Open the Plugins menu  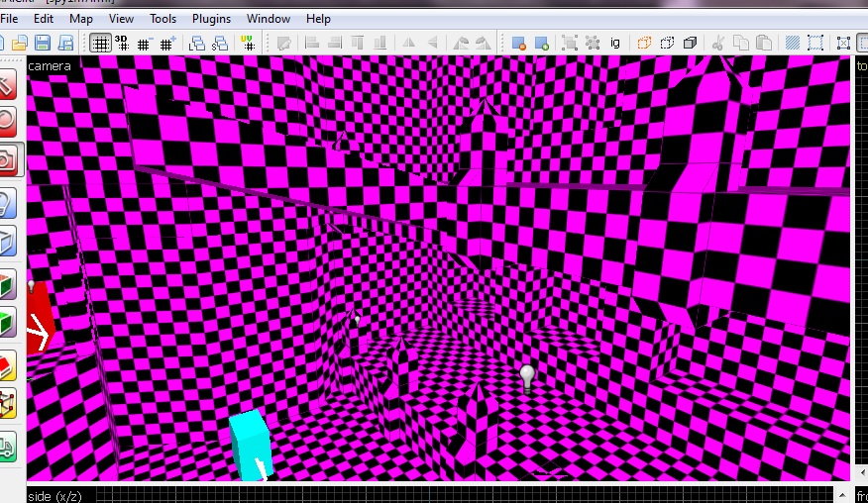click(x=211, y=19)
